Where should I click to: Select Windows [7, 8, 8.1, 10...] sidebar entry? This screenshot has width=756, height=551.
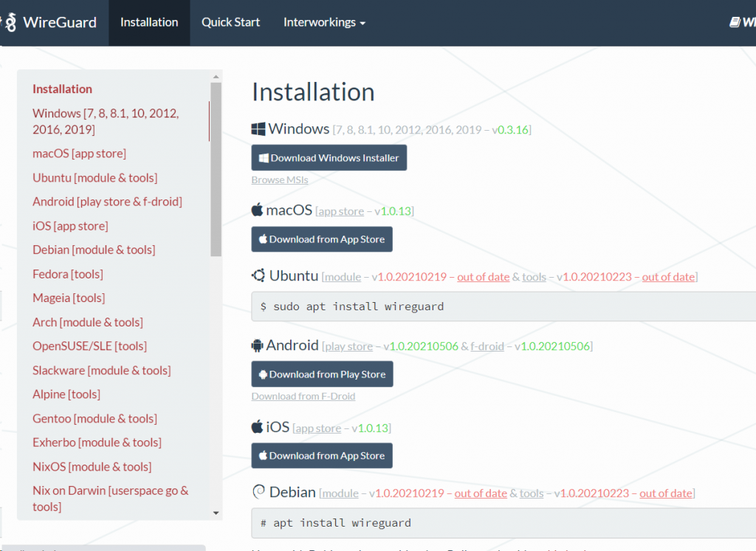tap(106, 121)
